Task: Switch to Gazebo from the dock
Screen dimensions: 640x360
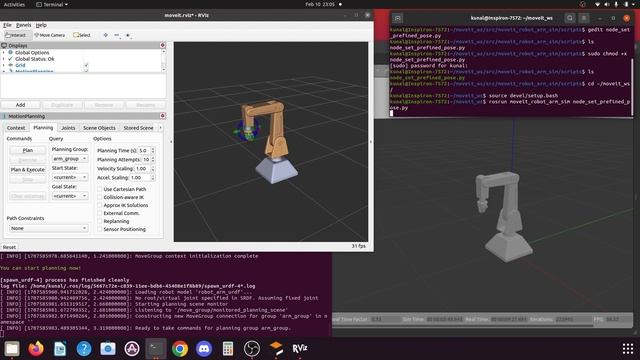Action: tap(276, 349)
